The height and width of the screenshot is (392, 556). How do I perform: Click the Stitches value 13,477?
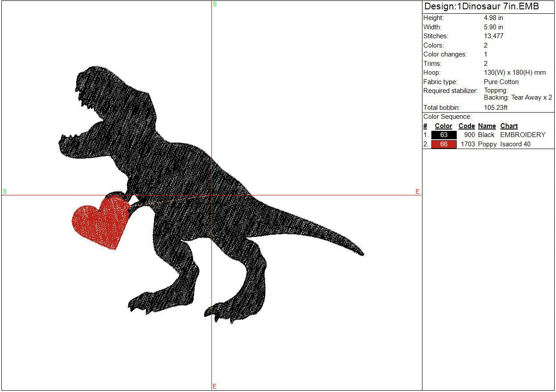pyautogui.click(x=494, y=36)
